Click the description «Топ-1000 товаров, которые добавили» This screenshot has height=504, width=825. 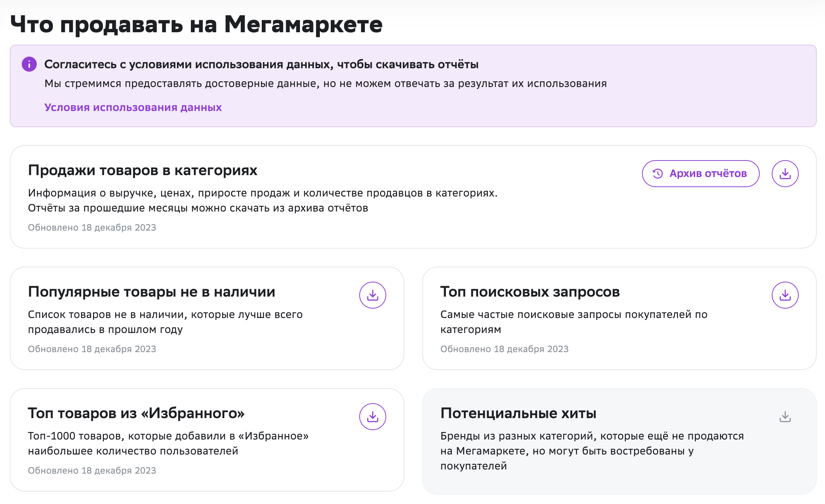point(168,443)
